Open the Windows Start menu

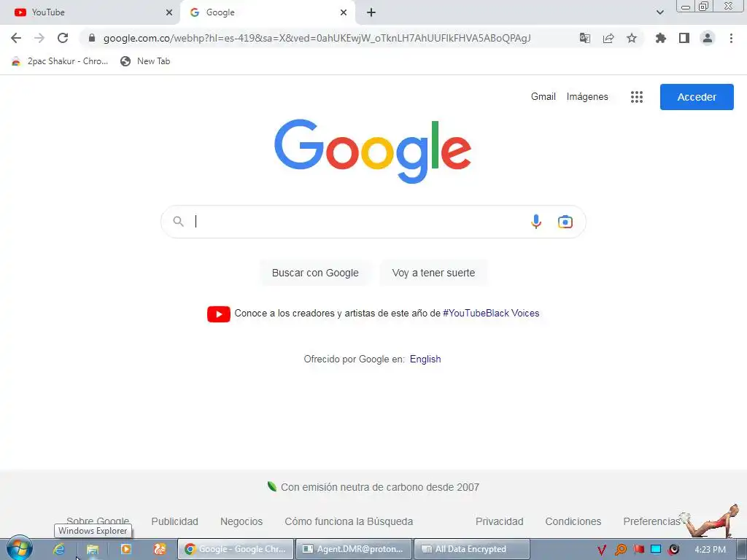pos(19,548)
